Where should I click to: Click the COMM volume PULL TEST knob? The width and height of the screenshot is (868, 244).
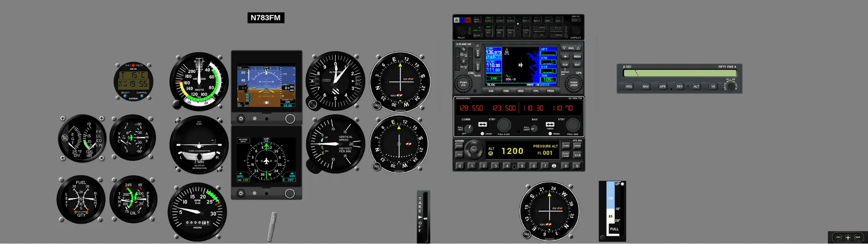coord(469,129)
